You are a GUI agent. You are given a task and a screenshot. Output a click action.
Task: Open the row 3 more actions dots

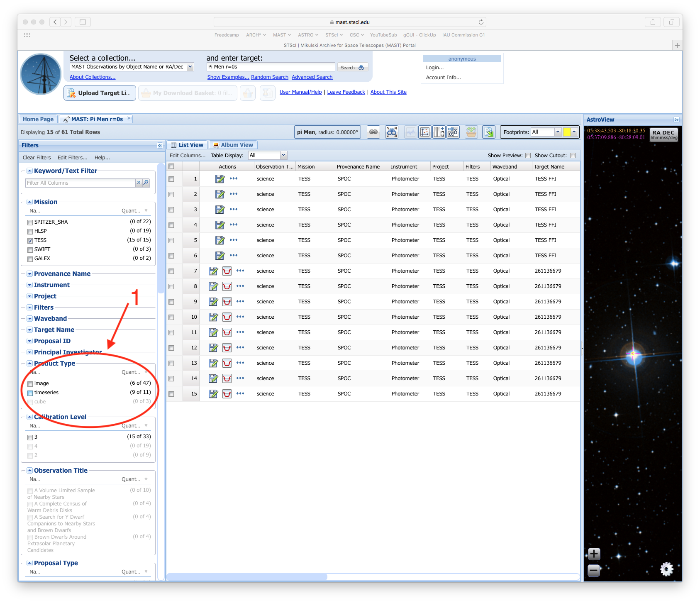[x=234, y=209]
